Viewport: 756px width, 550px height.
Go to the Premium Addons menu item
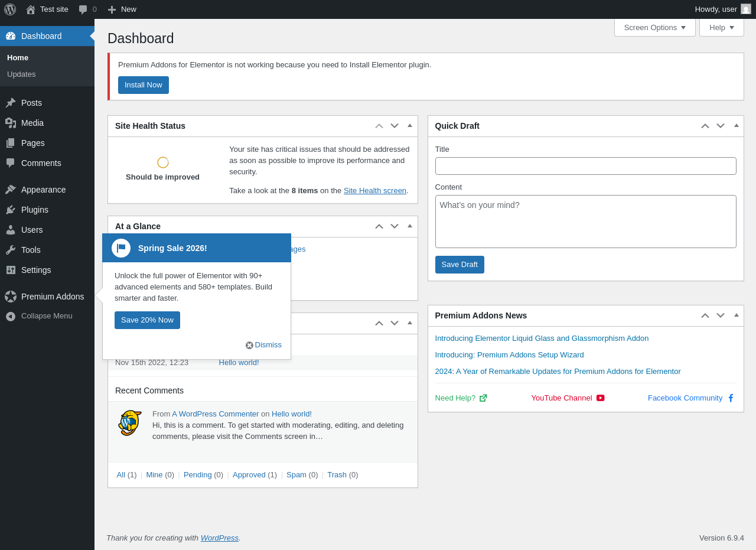(53, 297)
